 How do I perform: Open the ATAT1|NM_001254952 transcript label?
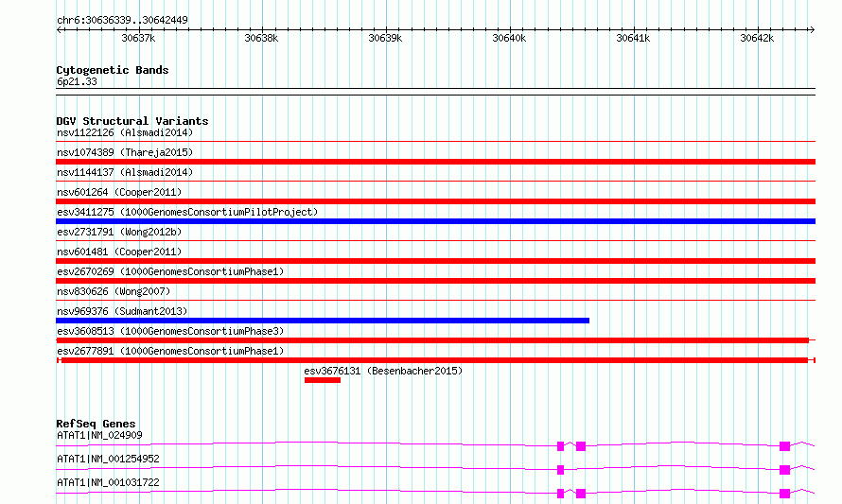click(x=108, y=459)
